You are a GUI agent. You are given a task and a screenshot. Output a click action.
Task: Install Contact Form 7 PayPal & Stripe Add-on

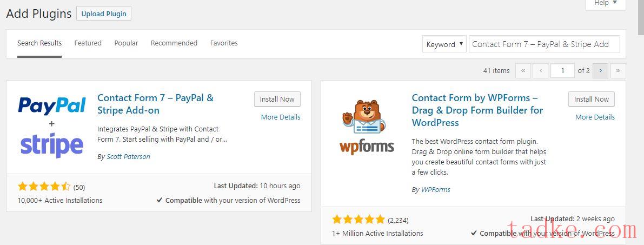[277, 99]
